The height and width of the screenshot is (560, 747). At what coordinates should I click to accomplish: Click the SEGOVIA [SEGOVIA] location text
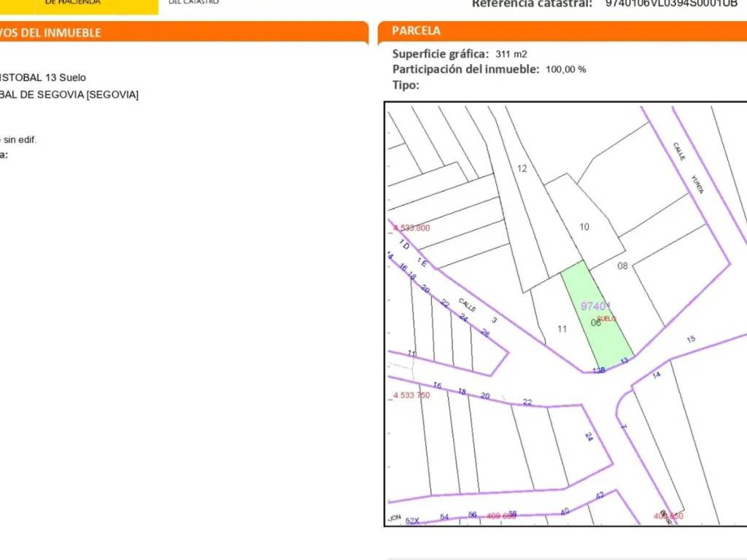[x=69, y=95]
